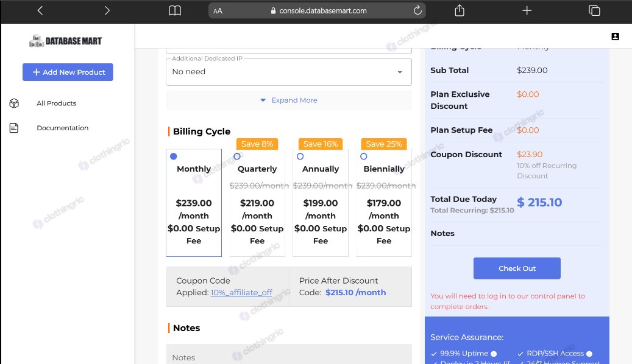Click the $239.00 Sub Total value

coord(532,71)
